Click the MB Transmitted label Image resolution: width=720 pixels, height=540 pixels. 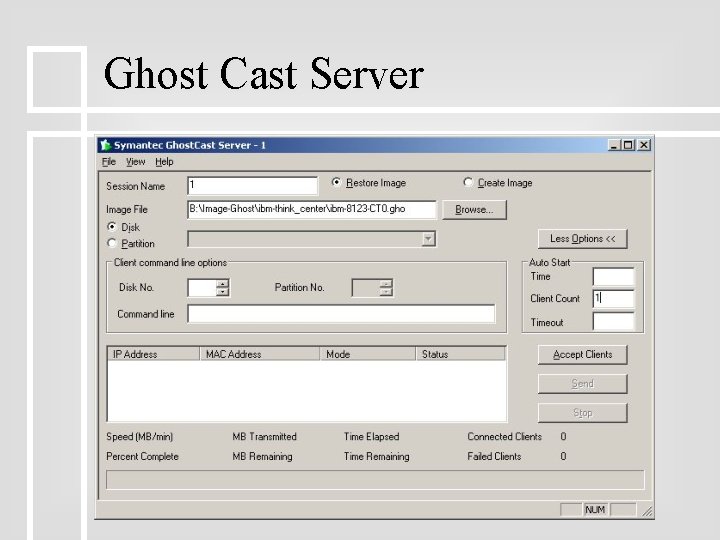(264, 437)
